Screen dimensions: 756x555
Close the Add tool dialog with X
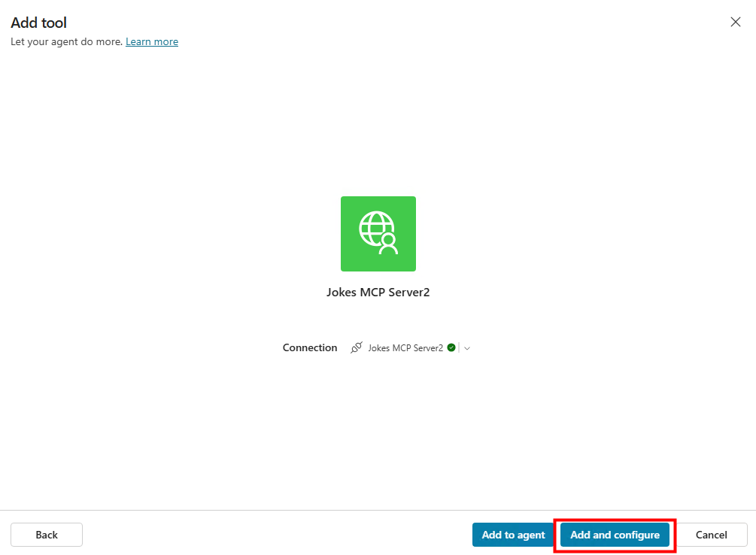(x=736, y=22)
